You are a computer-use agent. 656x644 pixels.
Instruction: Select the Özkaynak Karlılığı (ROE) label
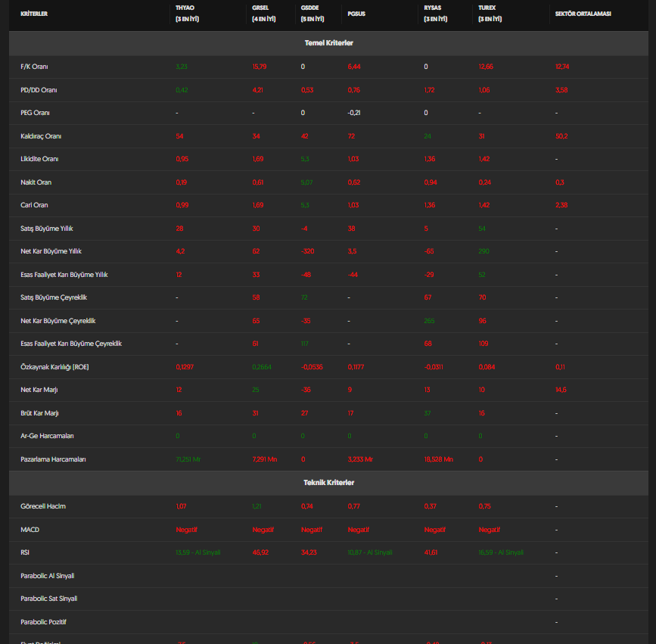[54, 367]
